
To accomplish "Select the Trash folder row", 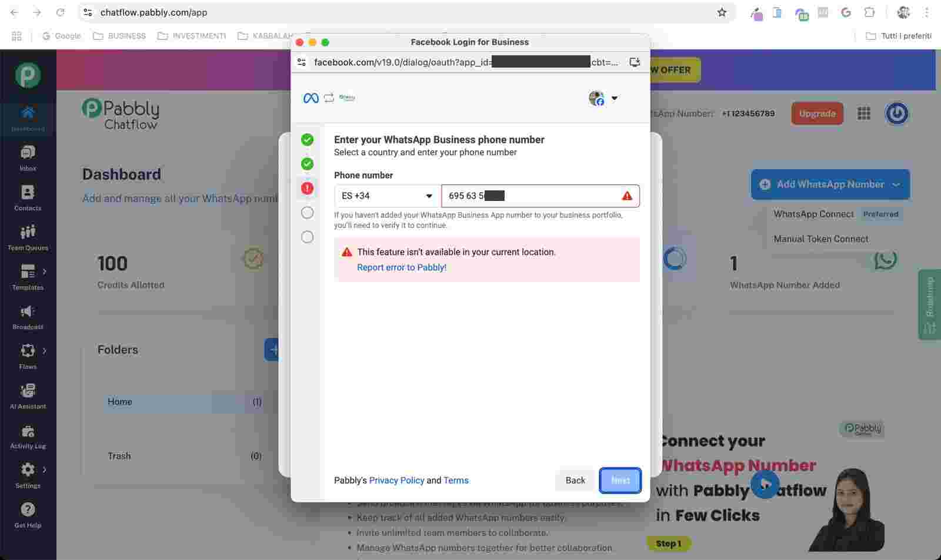I will pyautogui.click(x=184, y=456).
